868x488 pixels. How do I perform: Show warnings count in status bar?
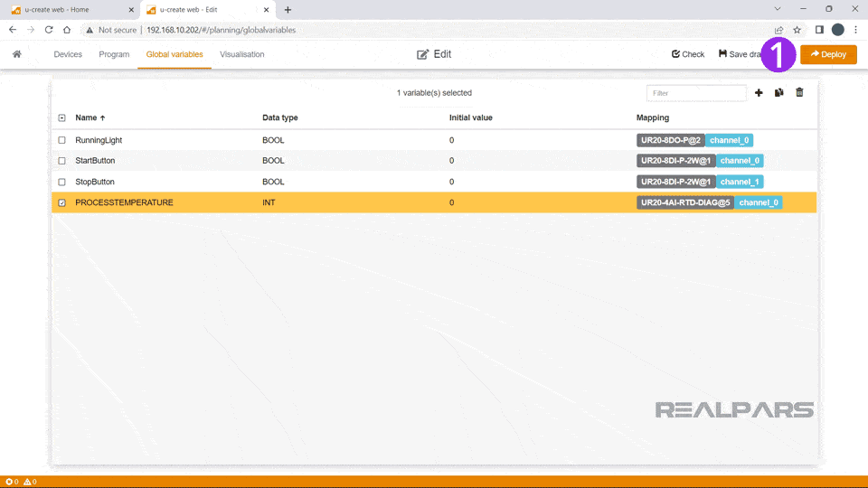[x=30, y=482]
